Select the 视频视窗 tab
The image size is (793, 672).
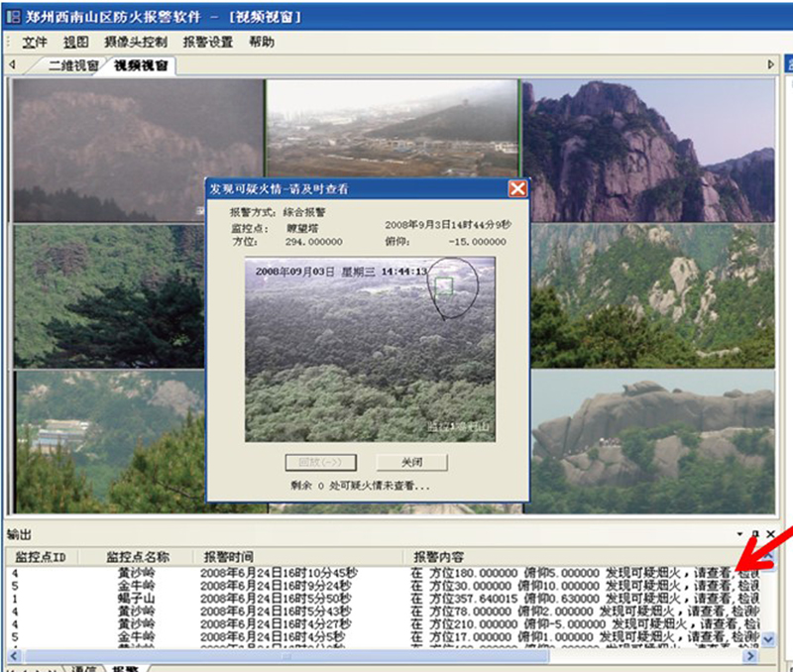tap(141, 66)
